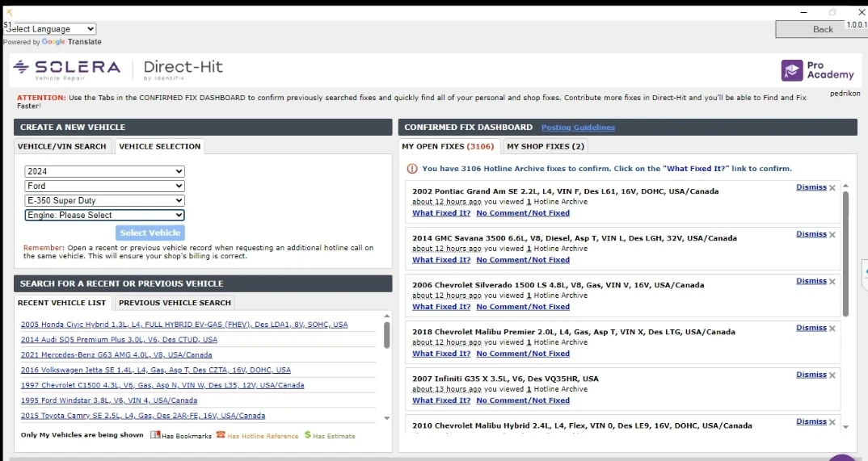Viewport: 868px width, 461px height.
Task: Click What Fixed It? for GMC Savana 3500
Action: [x=441, y=260]
